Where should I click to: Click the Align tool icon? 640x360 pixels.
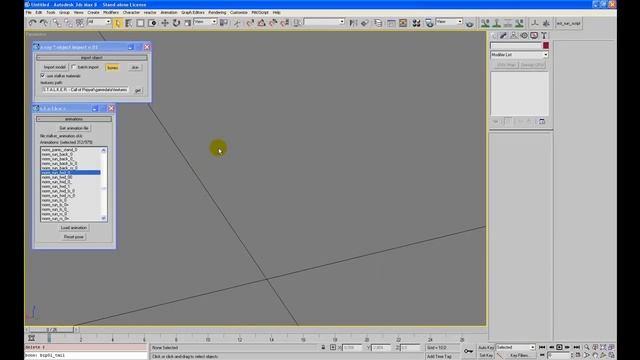point(365,23)
